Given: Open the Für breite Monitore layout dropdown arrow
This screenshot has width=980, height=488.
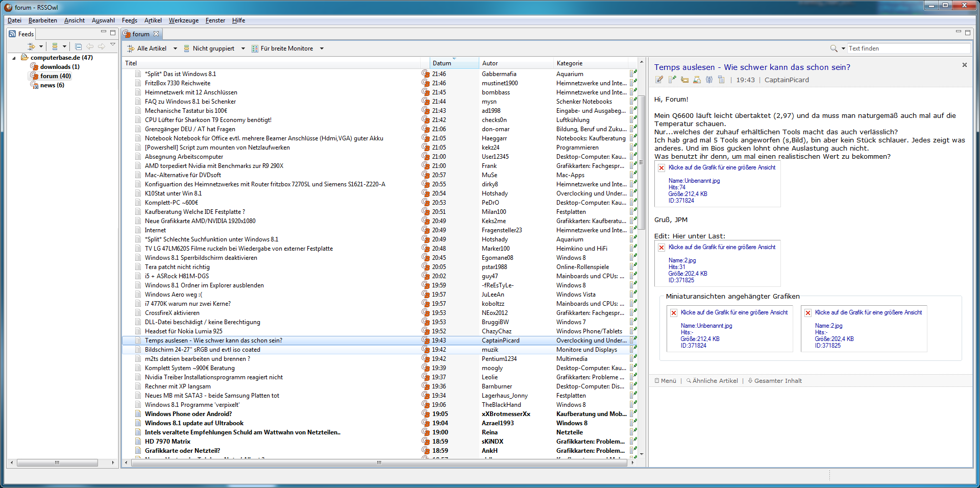Looking at the screenshot, I should pyautogui.click(x=322, y=48).
